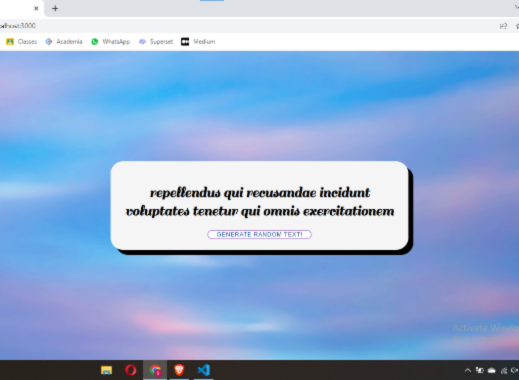519x380 pixels.
Task: Open the Academia bookmark
Action: [x=64, y=42]
